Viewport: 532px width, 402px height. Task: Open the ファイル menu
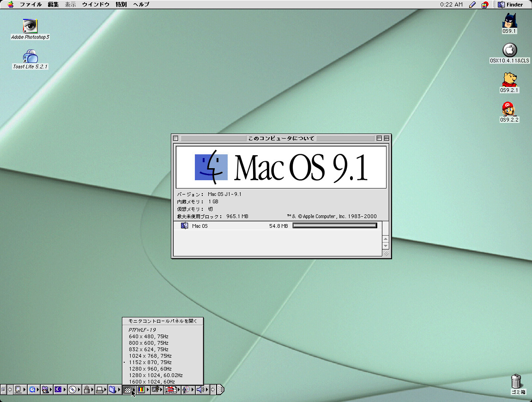coord(30,5)
